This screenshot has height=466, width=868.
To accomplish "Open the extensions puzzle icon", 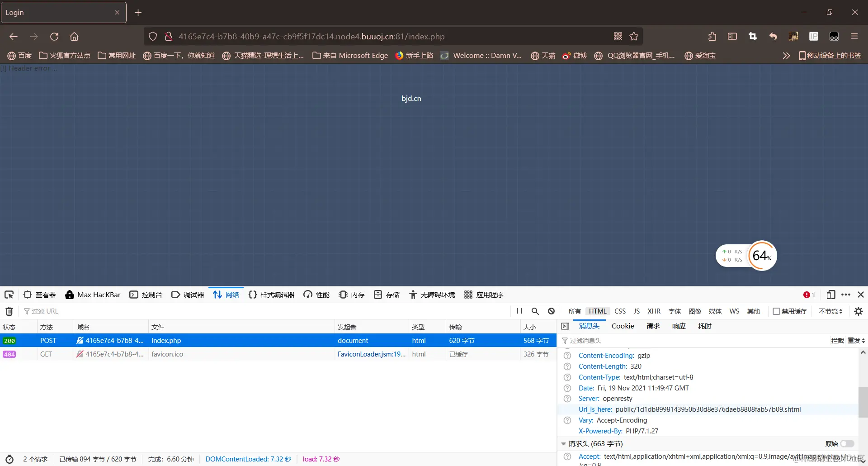I will pos(712,37).
